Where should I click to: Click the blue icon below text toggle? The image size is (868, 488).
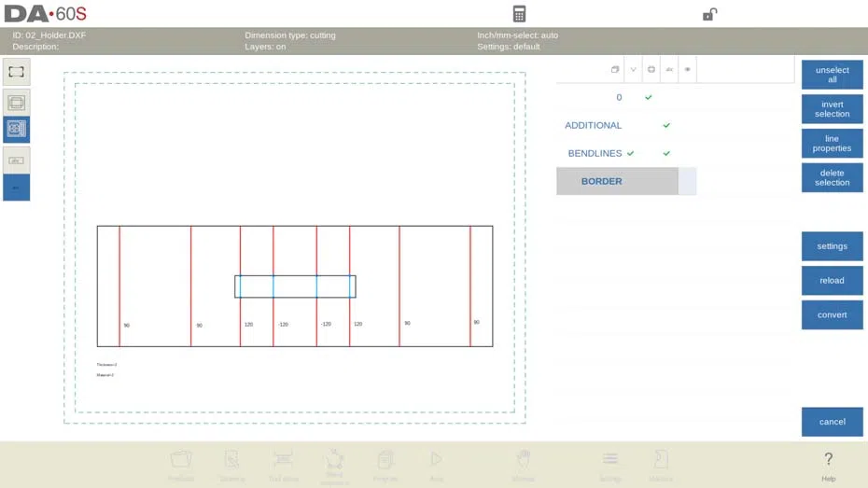point(16,188)
